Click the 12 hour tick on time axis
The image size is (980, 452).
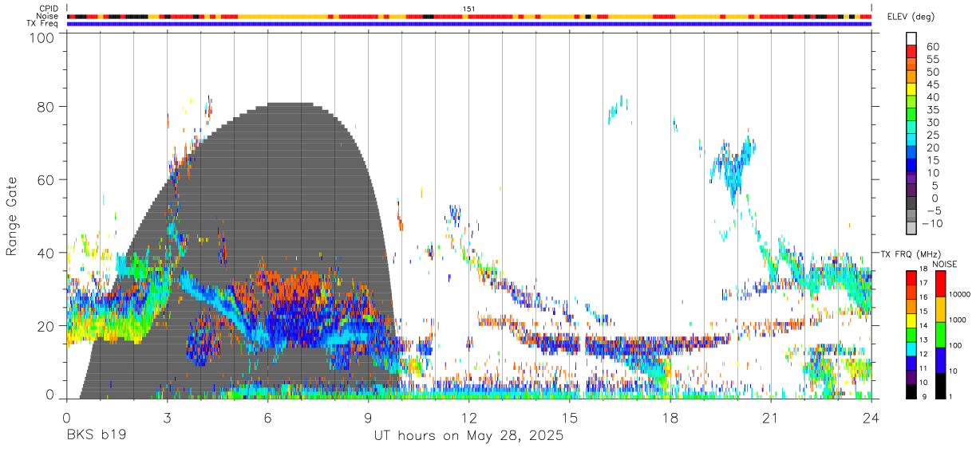(468, 418)
